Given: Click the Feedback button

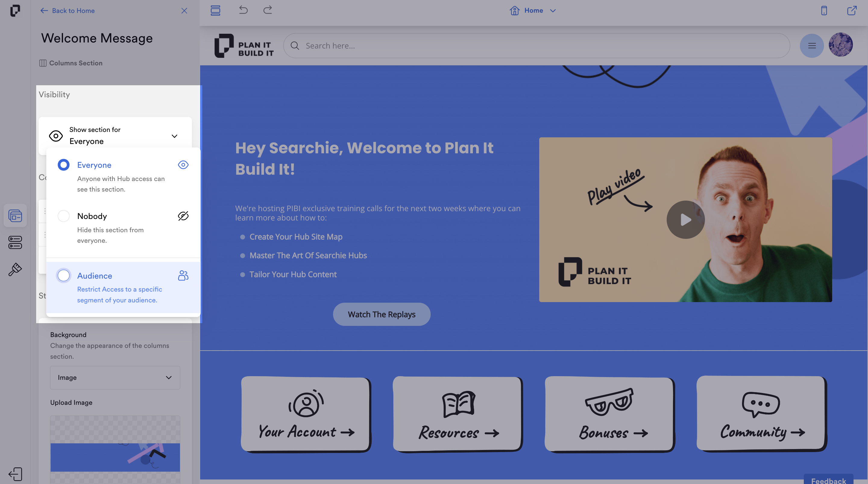Looking at the screenshot, I should (x=828, y=479).
